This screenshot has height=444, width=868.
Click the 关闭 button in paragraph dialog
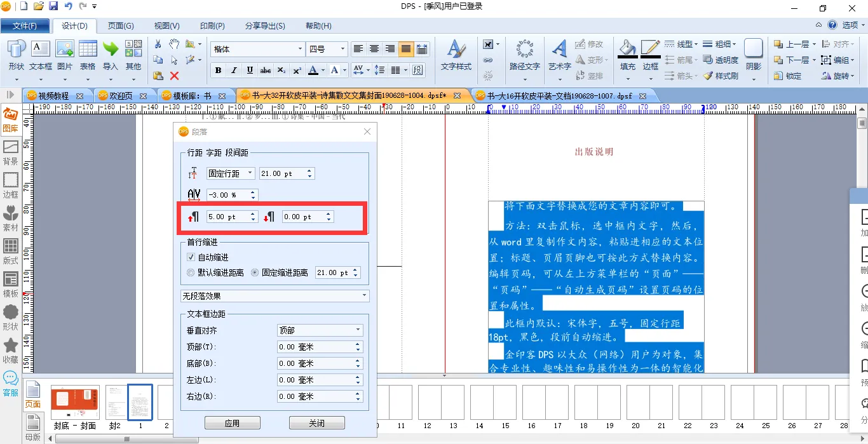point(317,423)
